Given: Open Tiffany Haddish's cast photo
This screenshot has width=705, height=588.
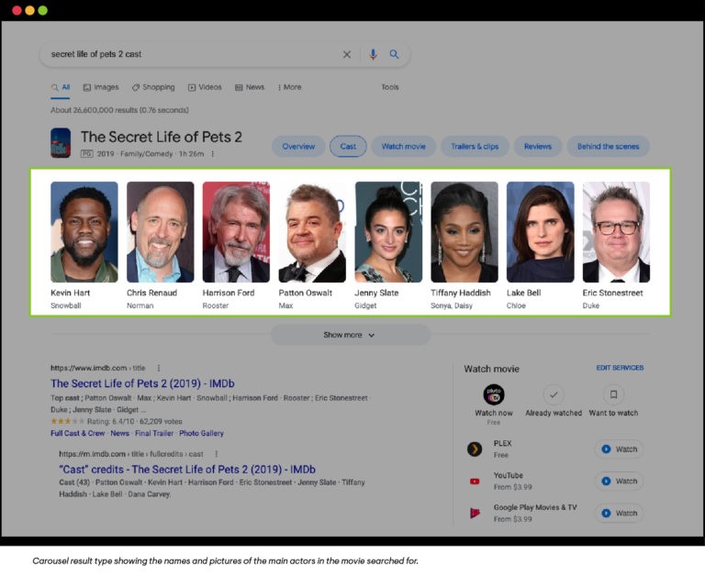Looking at the screenshot, I should point(464,232).
